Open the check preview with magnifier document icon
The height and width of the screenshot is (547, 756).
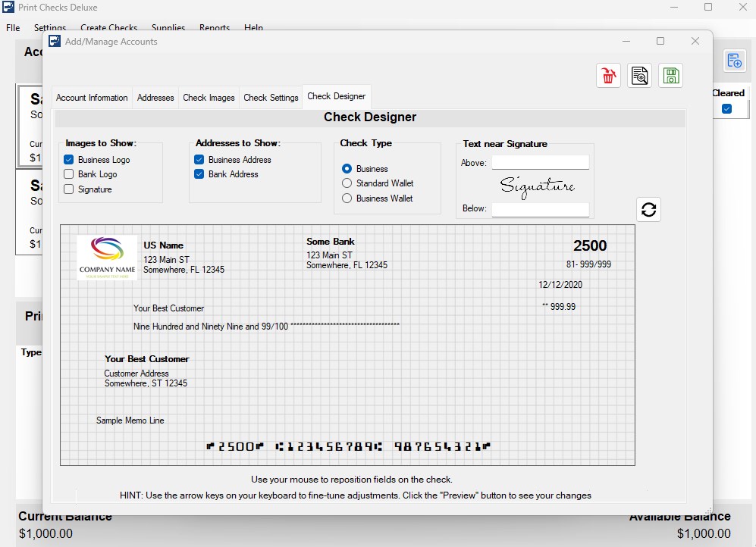tap(638, 75)
